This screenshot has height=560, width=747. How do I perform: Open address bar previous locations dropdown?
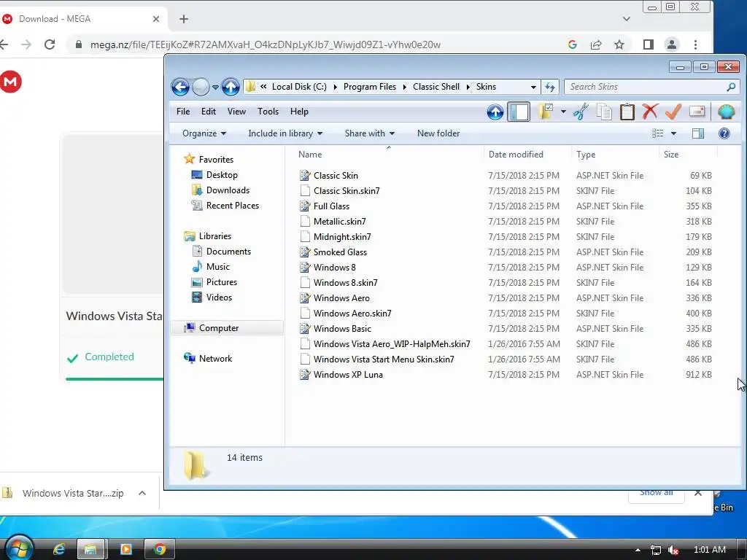533,87
